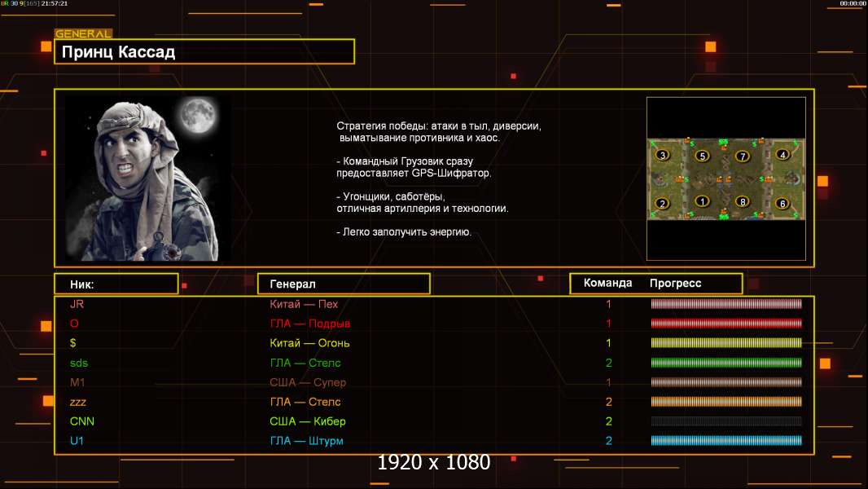This screenshot has height=489, width=868.
Task: Click team number in the sds row
Action: point(608,363)
